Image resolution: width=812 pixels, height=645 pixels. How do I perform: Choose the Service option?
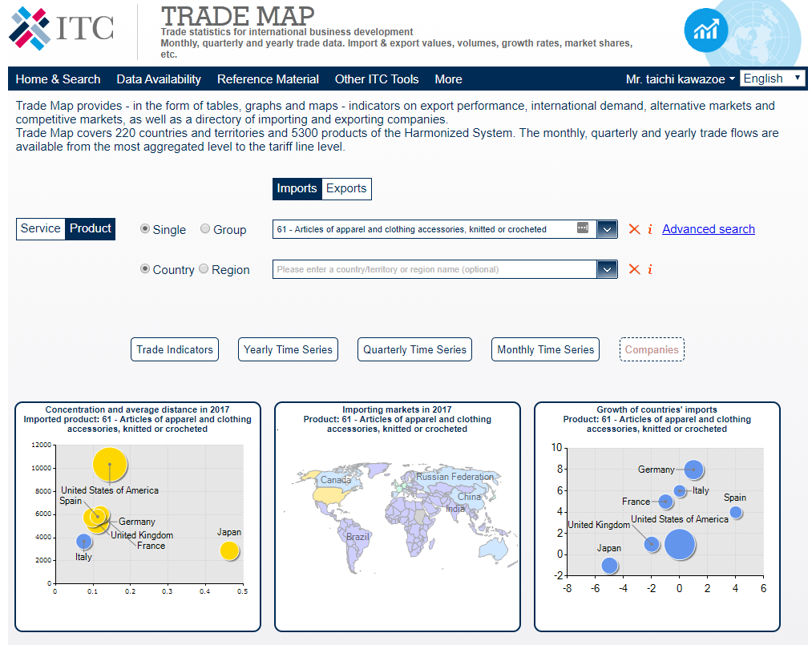click(x=40, y=228)
